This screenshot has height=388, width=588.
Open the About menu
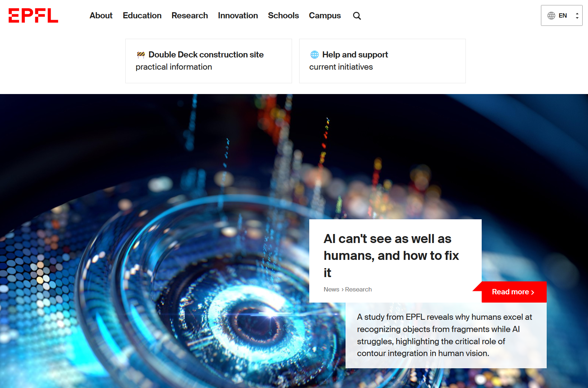[101, 15]
